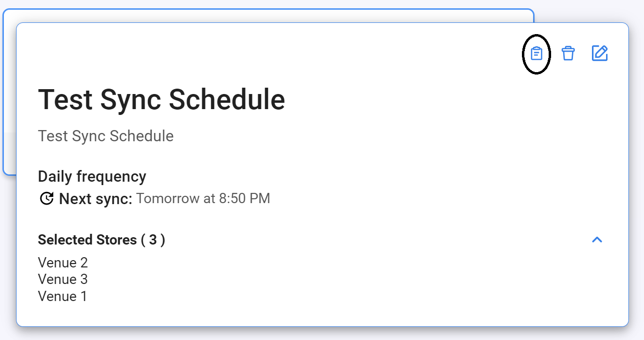Open the editor via the pencil icon
The image size is (644, 340).
601,53
